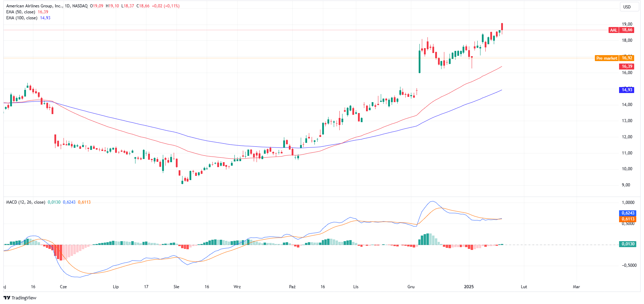Image resolution: width=644 pixels, height=304 pixels.
Task: Click the Cze month label on time axis
Action: (x=63, y=287)
